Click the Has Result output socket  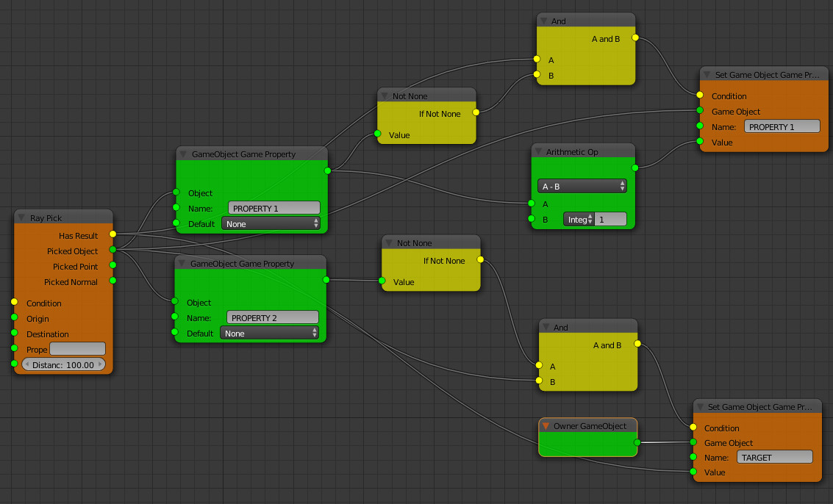click(x=112, y=235)
